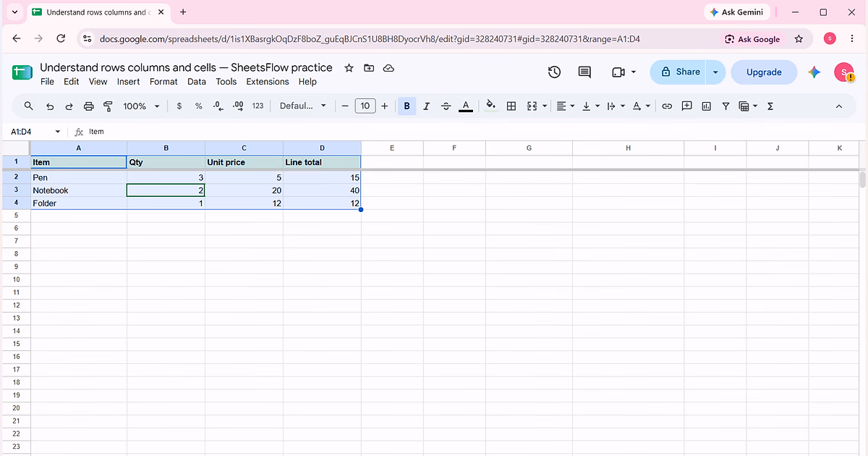Viewport: 868px width, 456px height.
Task: Click the Ask Google button
Action: point(752,39)
